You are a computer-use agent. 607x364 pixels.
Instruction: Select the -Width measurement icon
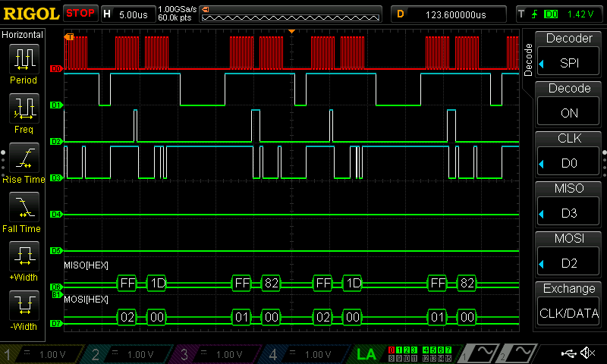24,305
